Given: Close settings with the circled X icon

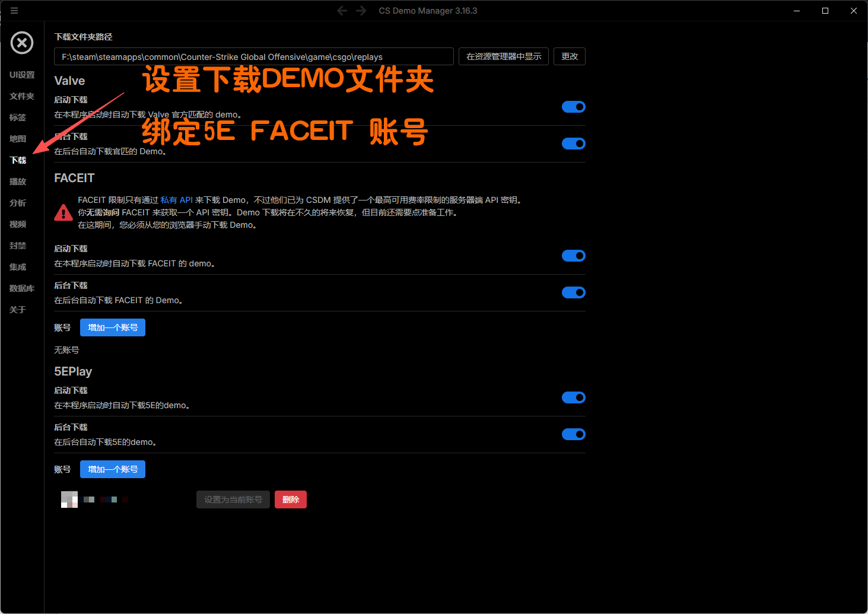Looking at the screenshot, I should coord(22,43).
